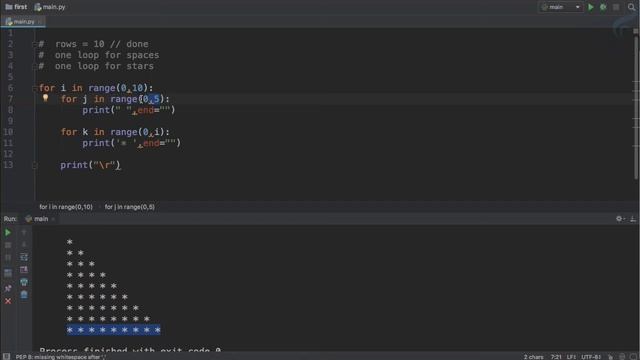Click the pause output icon in Run panel
The width and height of the screenshot is (640, 360).
8,258
